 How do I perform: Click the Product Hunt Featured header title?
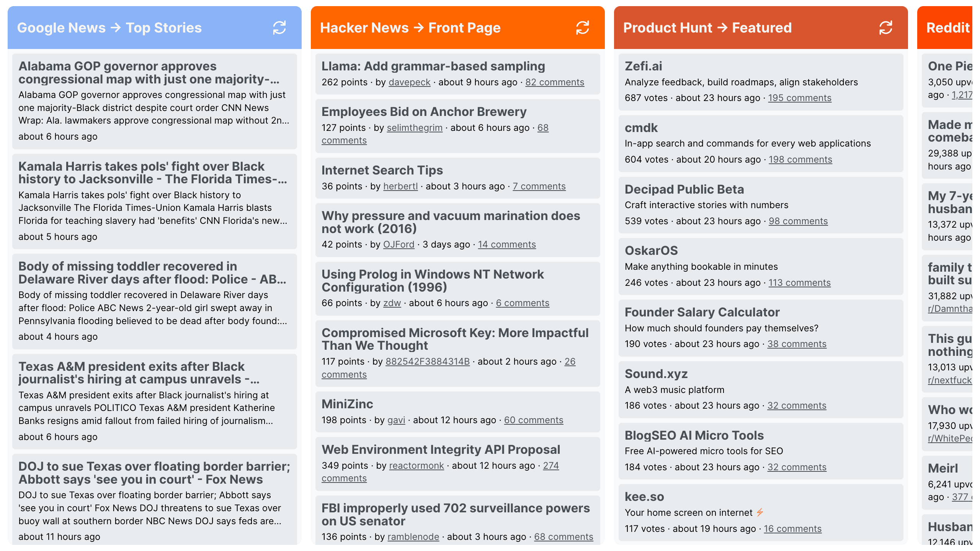pyautogui.click(x=707, y=28)
